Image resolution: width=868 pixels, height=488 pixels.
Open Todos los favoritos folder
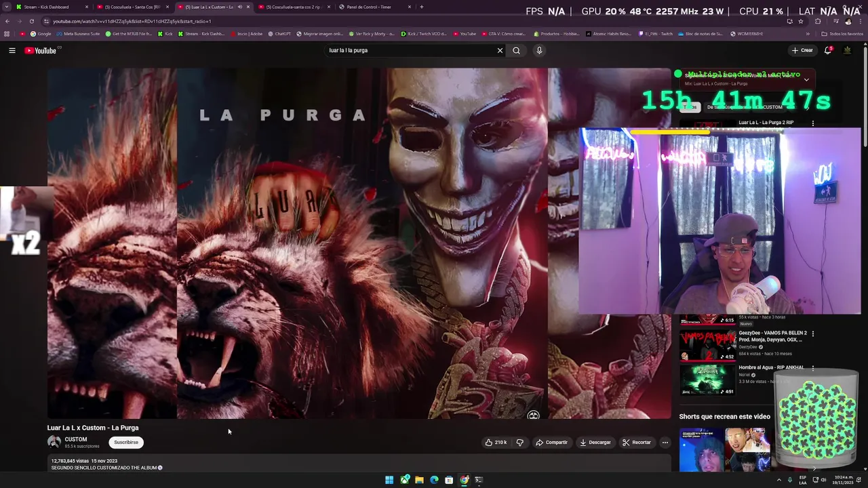tap(842, 34)
